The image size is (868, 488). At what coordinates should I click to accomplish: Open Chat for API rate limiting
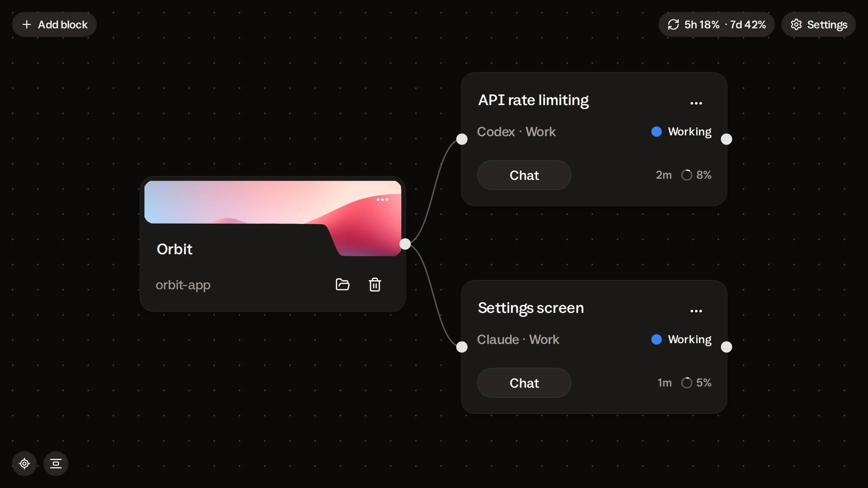524,175
